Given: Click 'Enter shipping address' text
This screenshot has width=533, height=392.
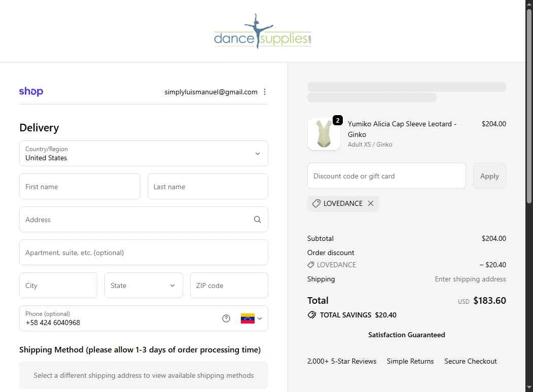Looking at the screenshot, I should (x=470, y=279).
